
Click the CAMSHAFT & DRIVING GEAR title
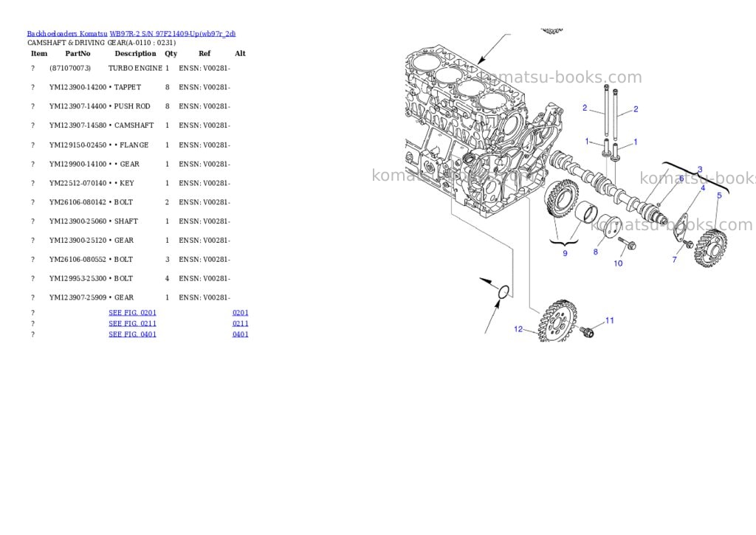(x=101, y=42)
